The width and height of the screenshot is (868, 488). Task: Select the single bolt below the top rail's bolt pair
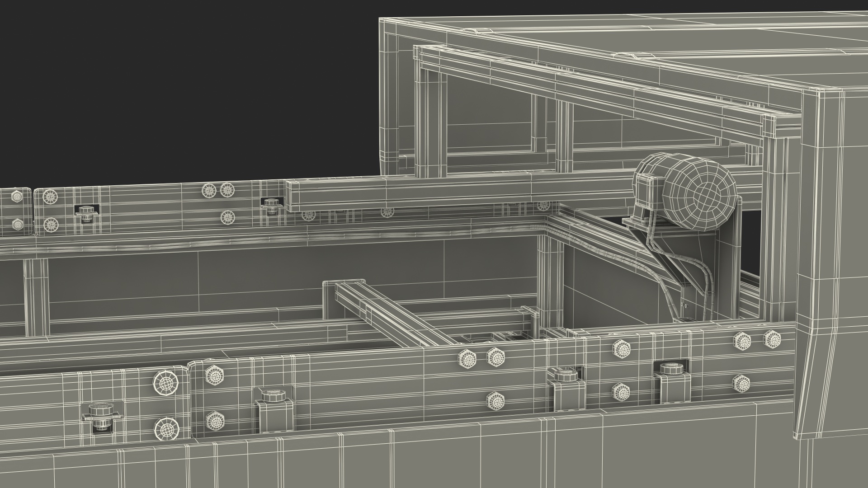pos(227,218)
